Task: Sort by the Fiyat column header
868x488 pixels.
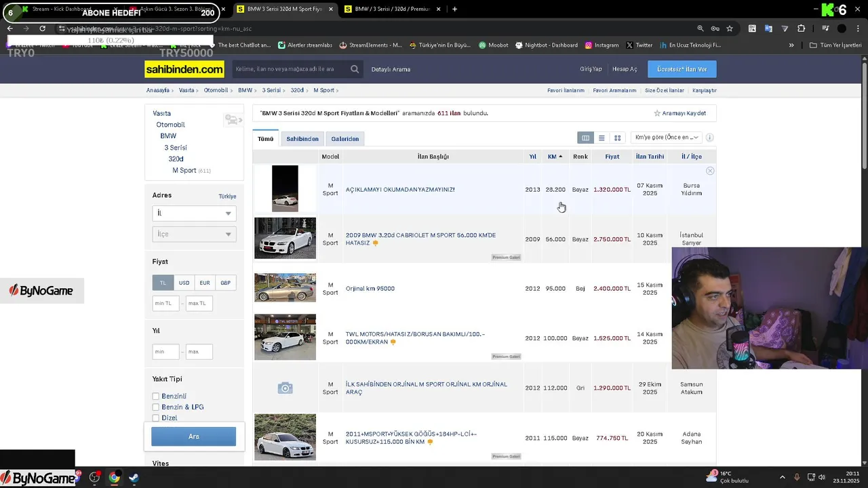Action: 612,157
